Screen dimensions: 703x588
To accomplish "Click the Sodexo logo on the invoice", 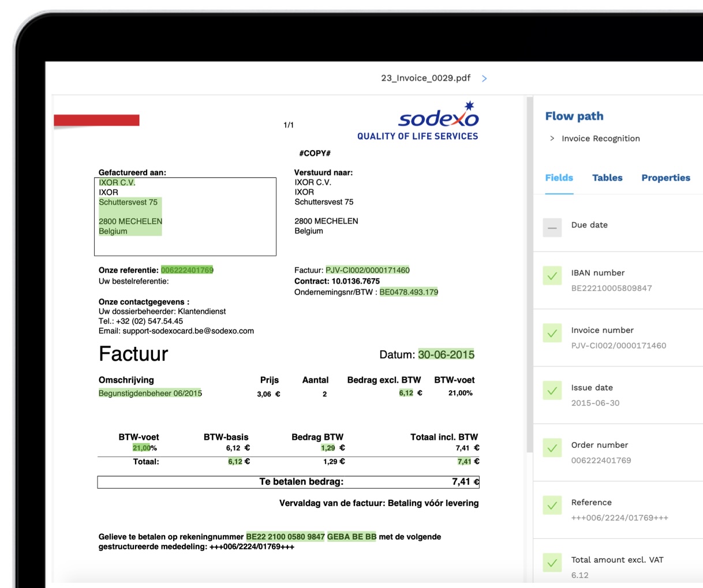I will pyautogui.click(x=418, y=121).
